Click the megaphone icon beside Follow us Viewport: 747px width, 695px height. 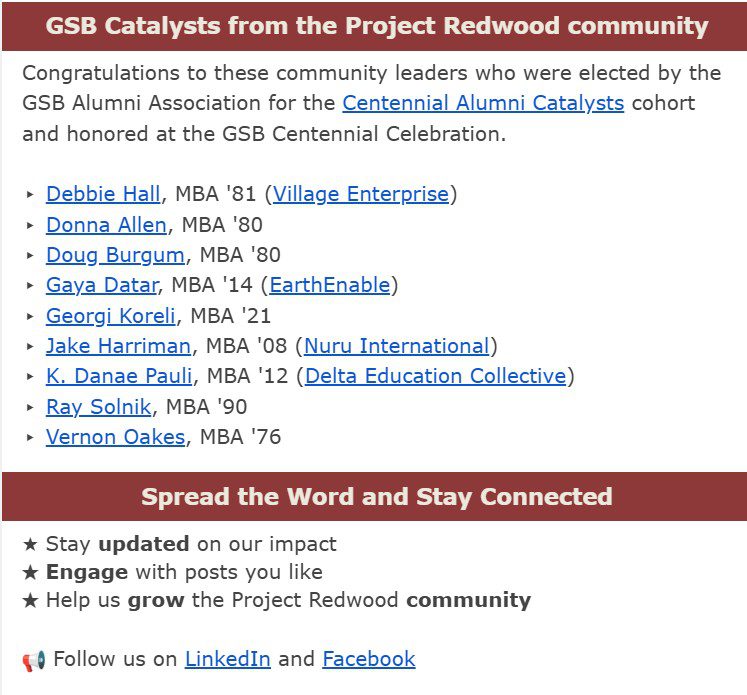coord(34,660)
